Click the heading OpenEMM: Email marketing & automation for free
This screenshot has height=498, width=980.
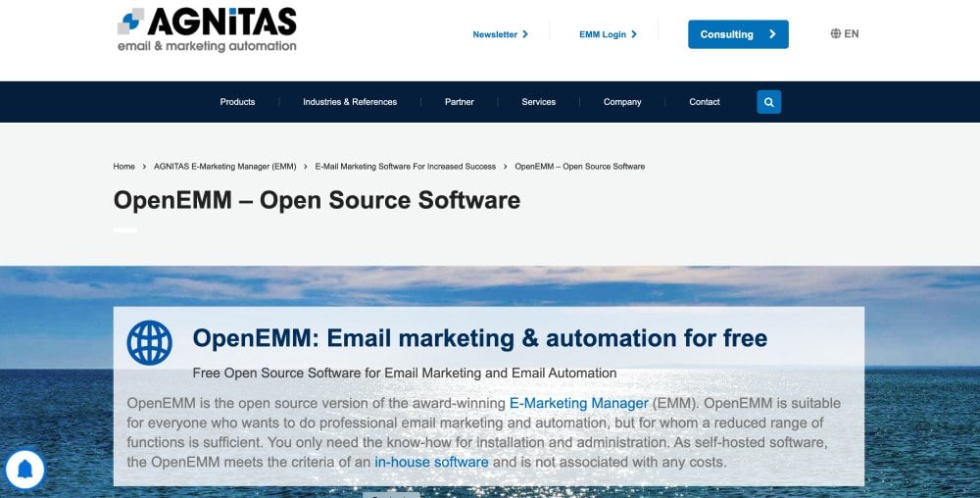pos(480,338)
